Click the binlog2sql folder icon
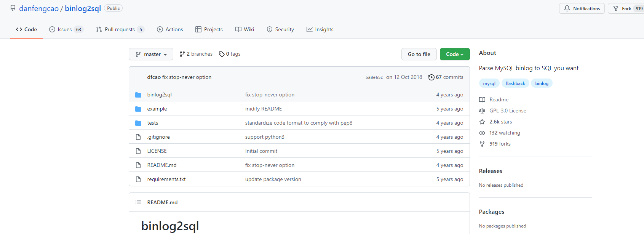This screenshot has height=234, width=644. [138, 95]
